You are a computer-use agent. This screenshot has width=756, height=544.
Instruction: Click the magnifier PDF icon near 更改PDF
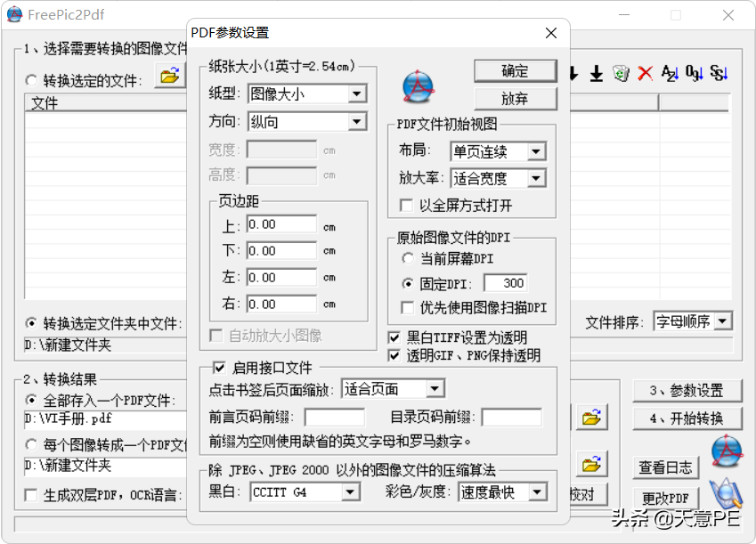(726, 493)
